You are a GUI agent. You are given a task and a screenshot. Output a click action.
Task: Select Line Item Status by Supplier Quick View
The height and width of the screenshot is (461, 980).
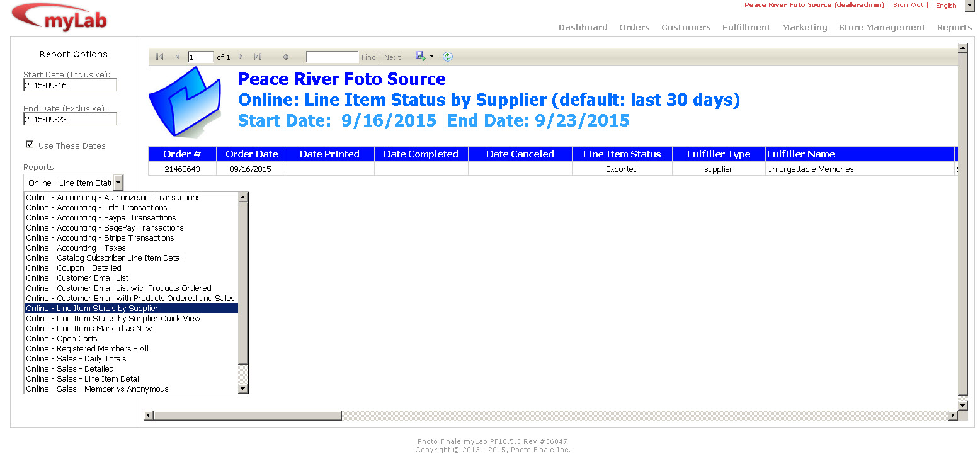point(132,318)
